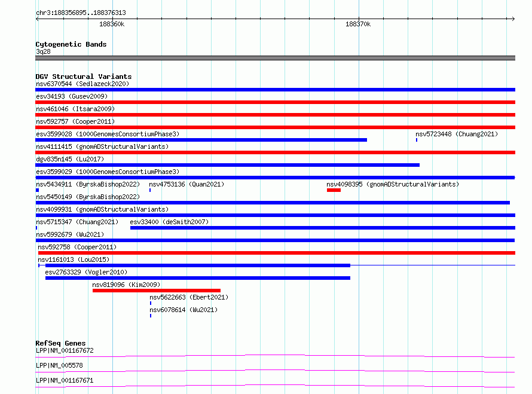Open nsv819096 (Kim2009) label

click(126, 285)
